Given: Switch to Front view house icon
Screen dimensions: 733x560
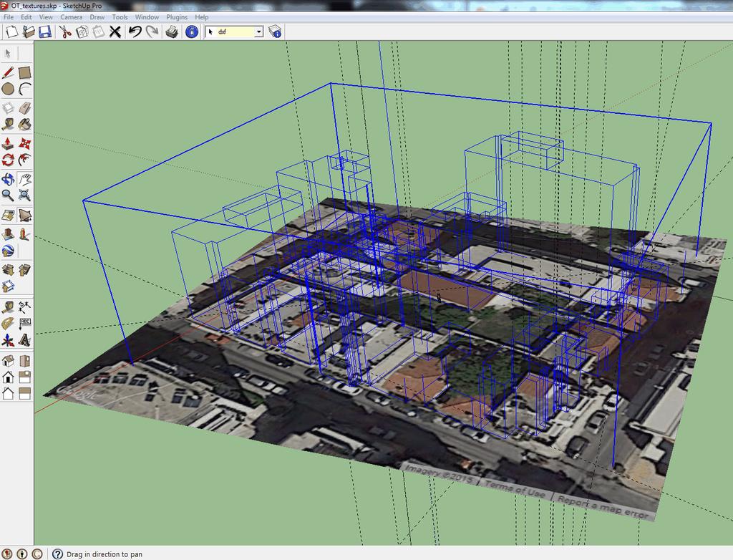Looking at the screenshot, I should (x=8, y=377).
